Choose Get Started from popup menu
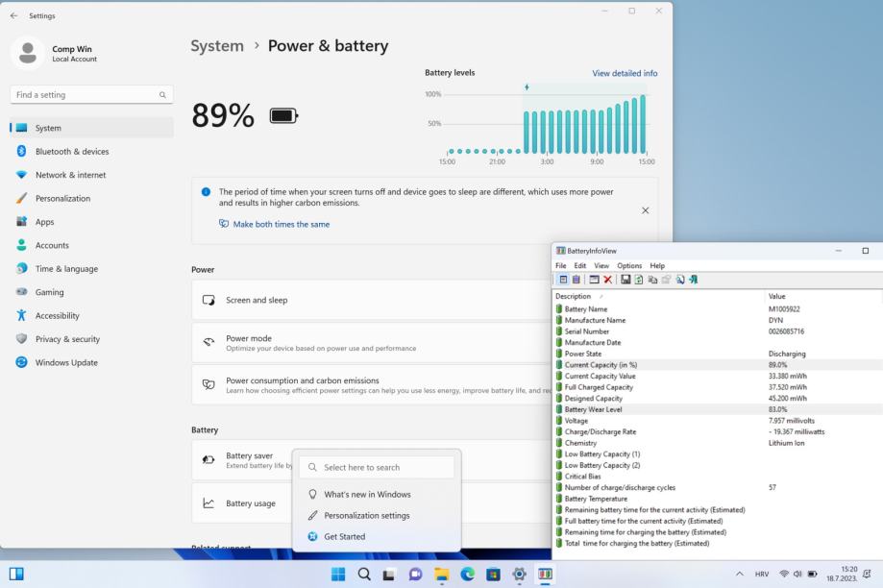The height and width of the screenshot is (588, 883). point(377,537)
